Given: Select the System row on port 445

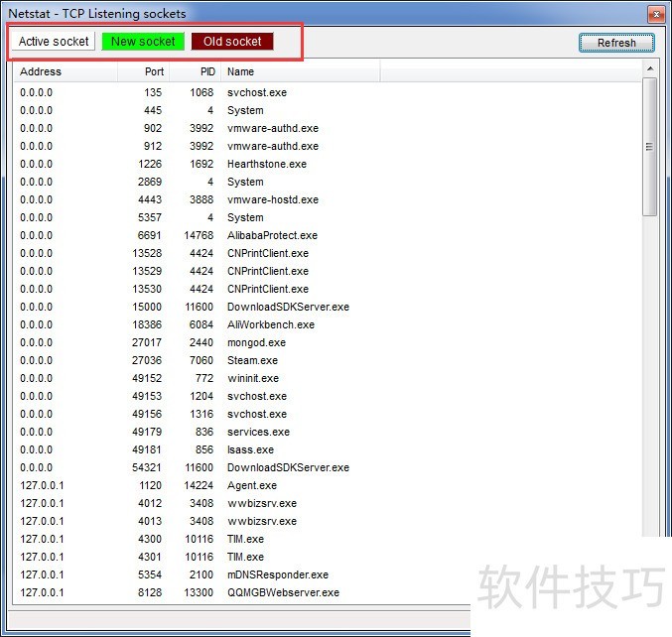Looking at the screenshot, I should coord(328,110).
